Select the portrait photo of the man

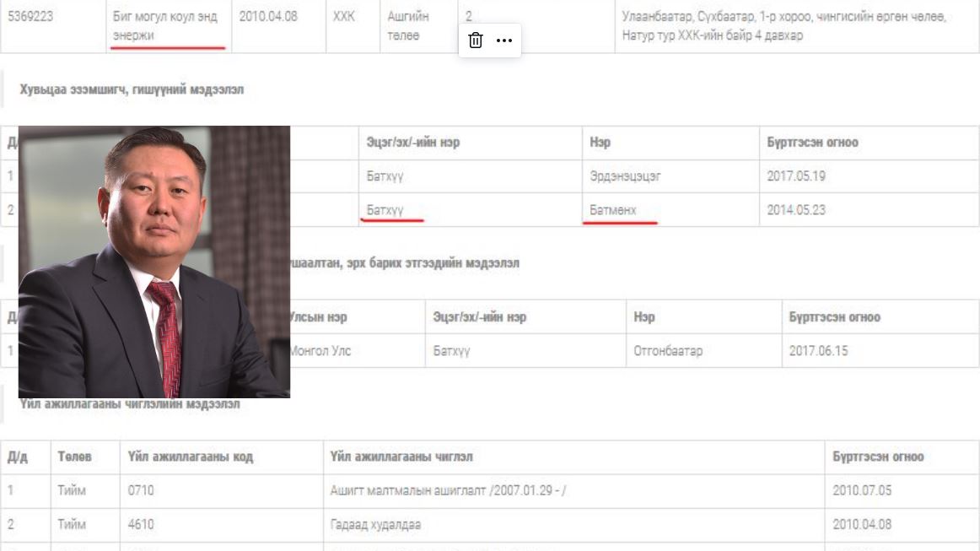tap(154, 262)
